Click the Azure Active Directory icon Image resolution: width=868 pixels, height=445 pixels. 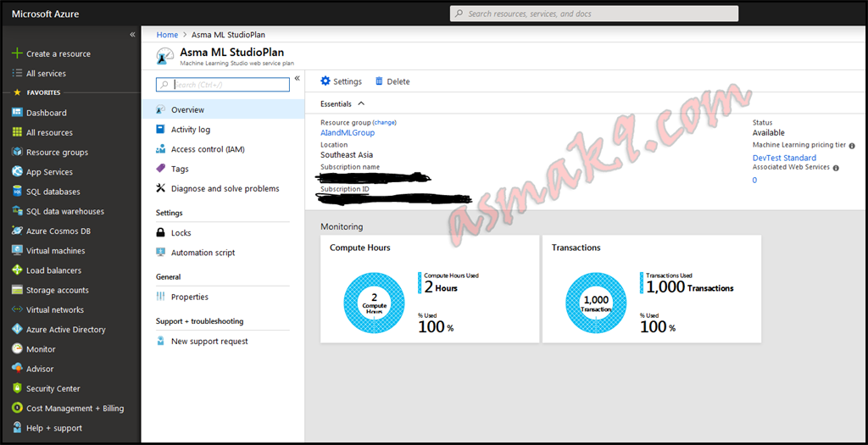tap(17, 330)
